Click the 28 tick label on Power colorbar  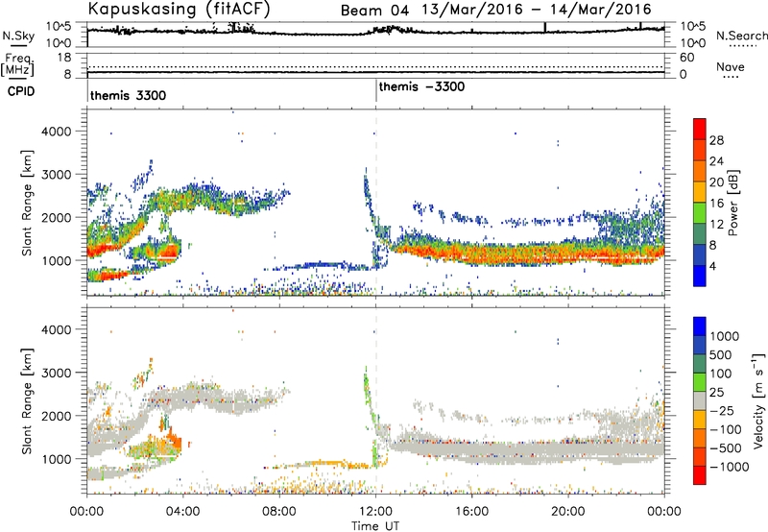point(716,140)
